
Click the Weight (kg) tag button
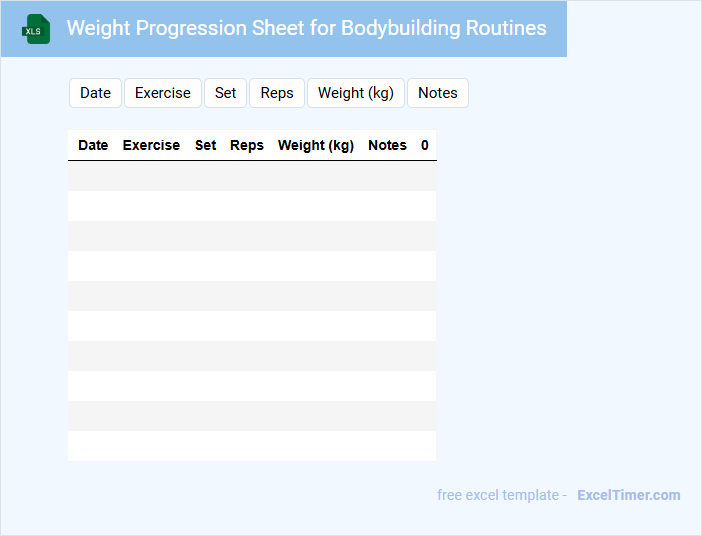tap(355, 93)
